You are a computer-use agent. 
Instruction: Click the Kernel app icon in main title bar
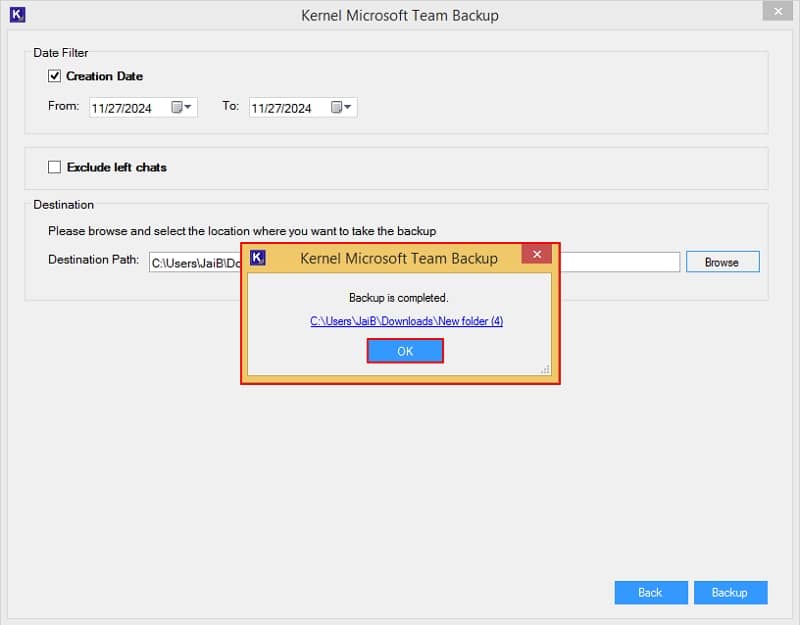[15, 15]
